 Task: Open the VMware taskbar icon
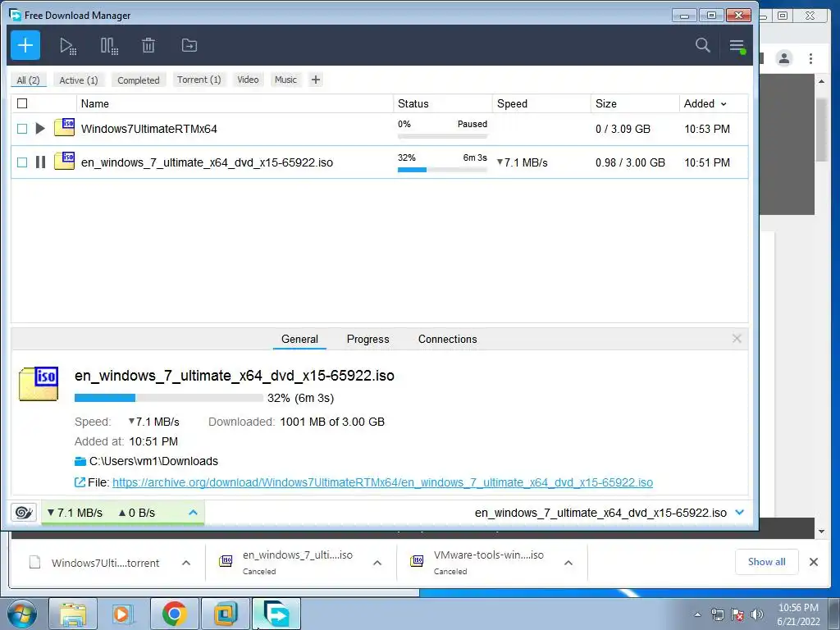tap(225, 614)
